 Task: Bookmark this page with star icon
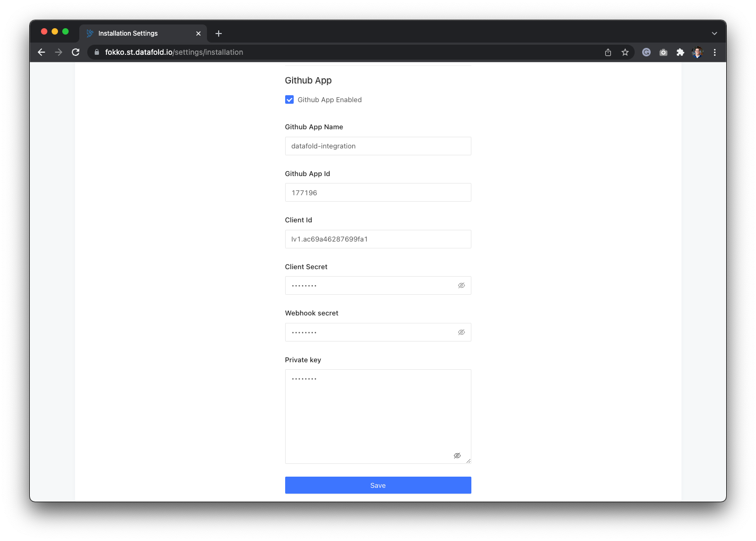click(625, 52)
